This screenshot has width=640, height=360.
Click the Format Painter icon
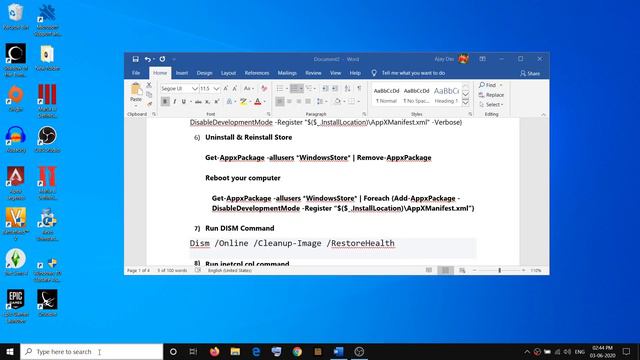[149, 104]
